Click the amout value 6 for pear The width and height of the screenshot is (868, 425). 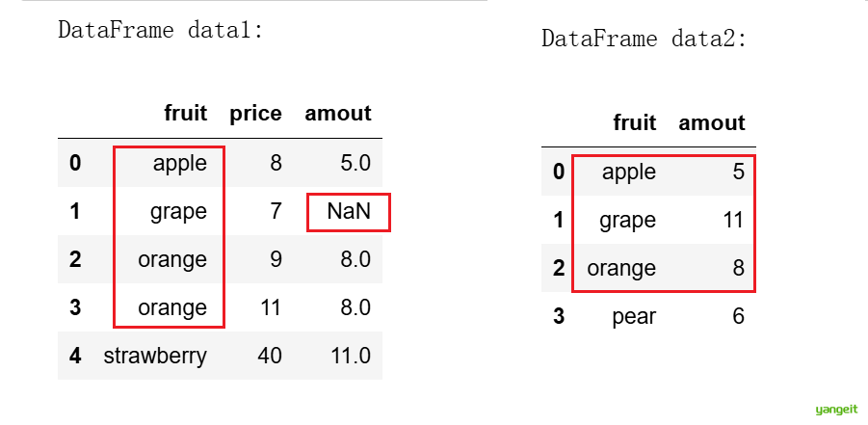click(738, 316)
